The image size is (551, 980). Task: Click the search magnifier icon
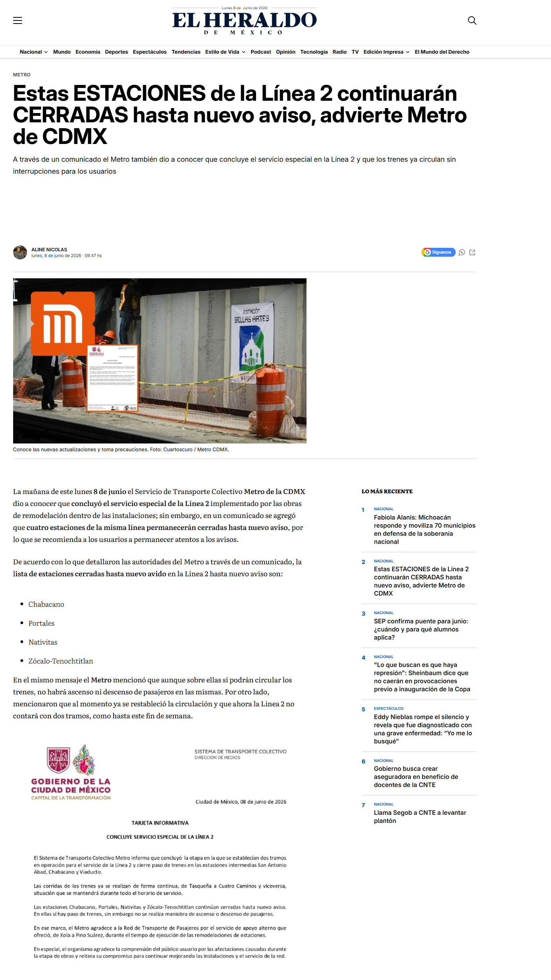[x=472, y=20]
